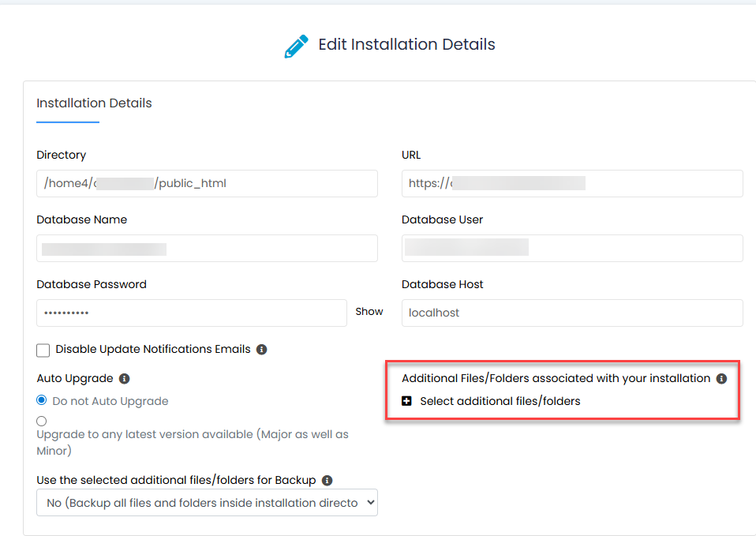This screenshot has width=756, height=536.
Task: Enable Disable Update Notifications Emails checkbox
Action: coord(43,350)
